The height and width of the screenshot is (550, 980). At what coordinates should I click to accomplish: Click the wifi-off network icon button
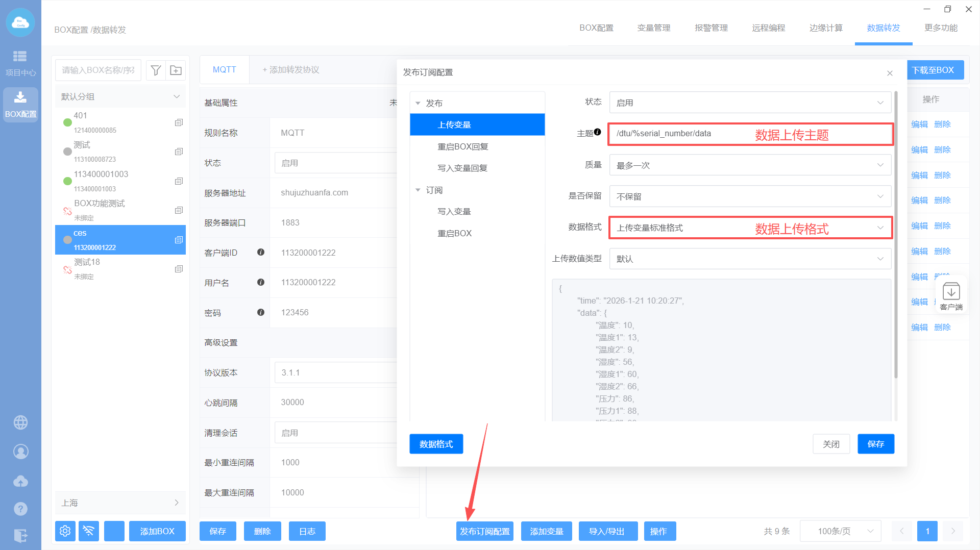coord(89,531)
